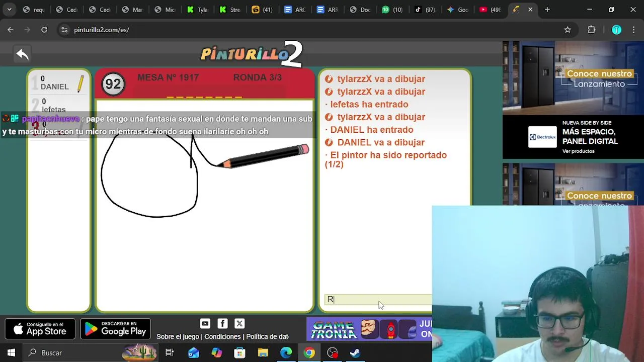Switch to the 'Mar' tab
This screenshot has width=644, height=362.
pyautogui.click(x=133, y=10)
